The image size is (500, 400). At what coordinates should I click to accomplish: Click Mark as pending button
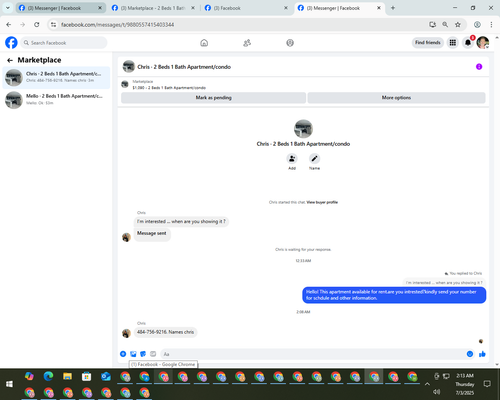[213, 98]
